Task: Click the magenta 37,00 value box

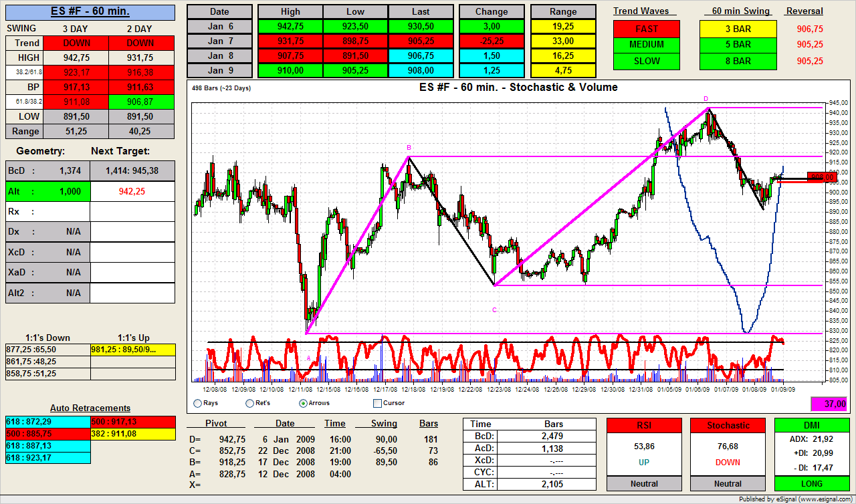Action: coord(829,404)
